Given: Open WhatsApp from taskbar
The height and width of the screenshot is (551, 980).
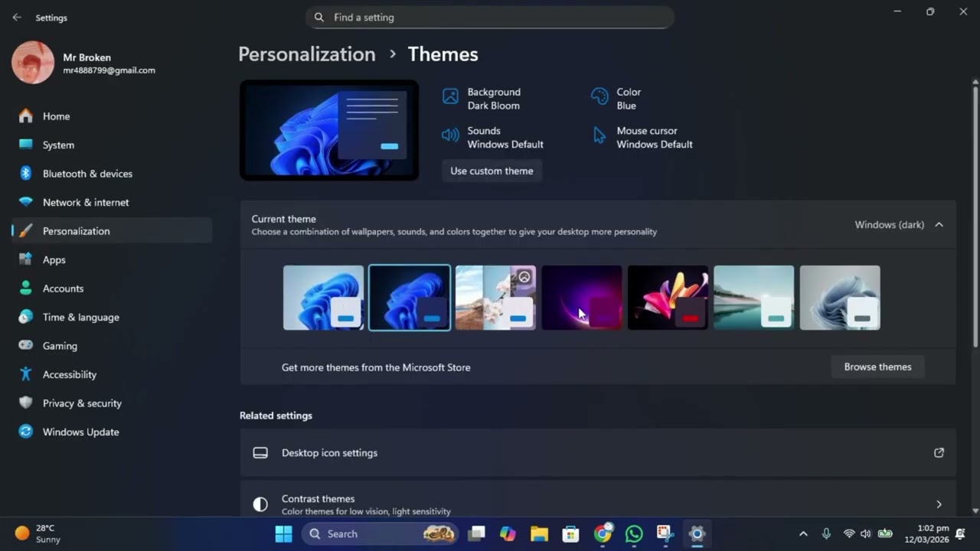Looking at the screenshot, I should [634, 533].
